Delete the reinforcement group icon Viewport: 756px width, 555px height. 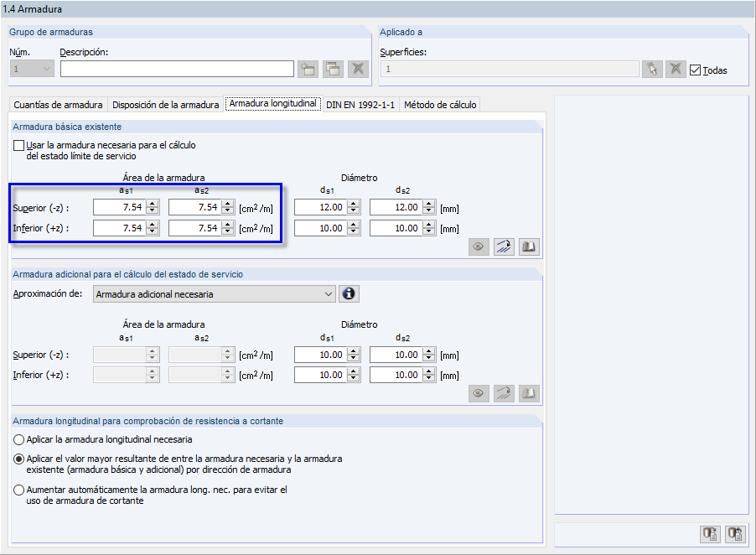pyautogui.click(x=358, y=69)
